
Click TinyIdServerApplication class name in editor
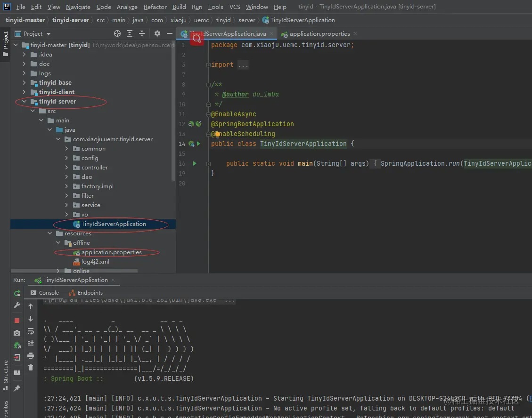[303, 144]
